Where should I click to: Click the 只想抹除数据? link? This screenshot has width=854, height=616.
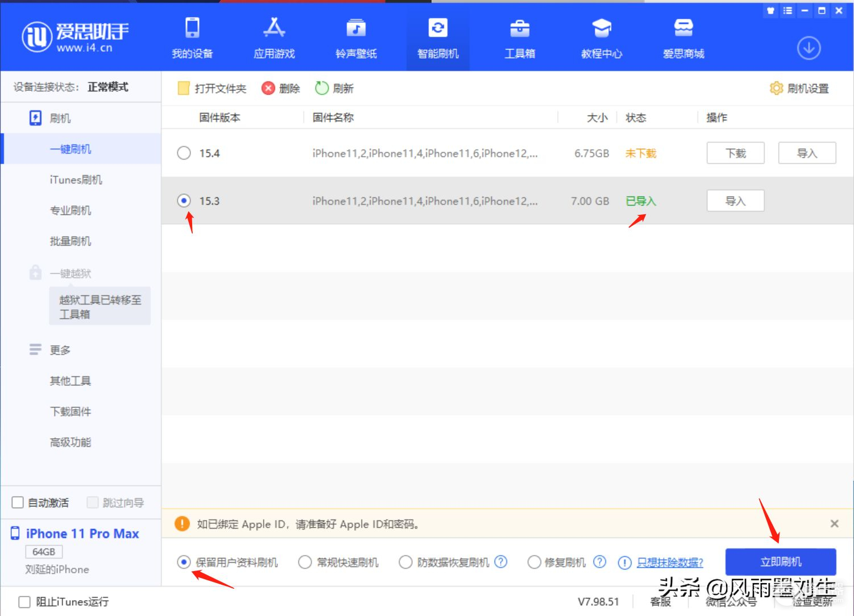click(670, 563)
